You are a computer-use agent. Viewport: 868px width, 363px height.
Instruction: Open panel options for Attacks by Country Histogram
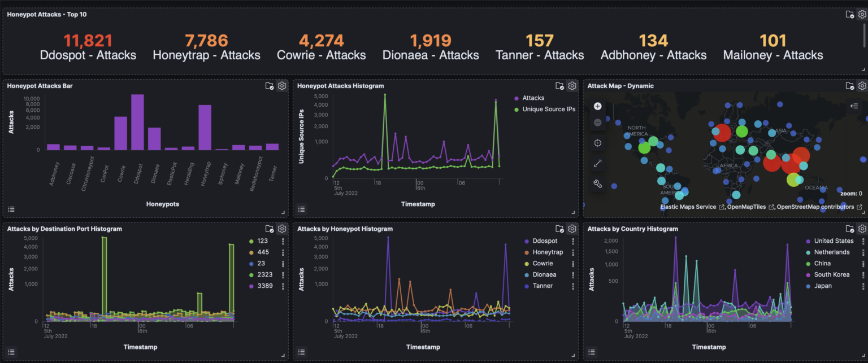coord(862,229)
